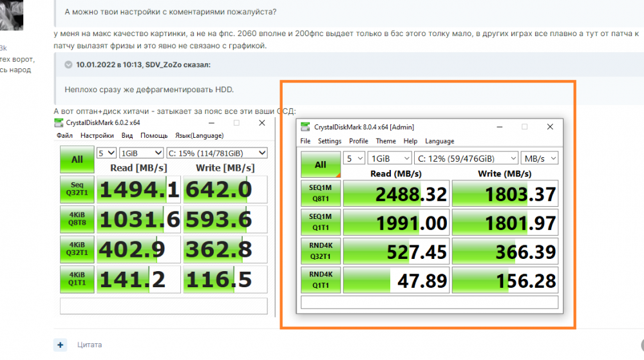The width and height of the screenshot is (644, 360).
Task: Click the 116.5 write result
Action: (x=225, y=279)
